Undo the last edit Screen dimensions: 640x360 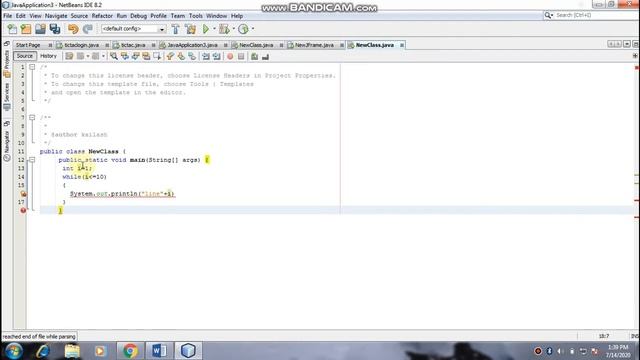73,29
